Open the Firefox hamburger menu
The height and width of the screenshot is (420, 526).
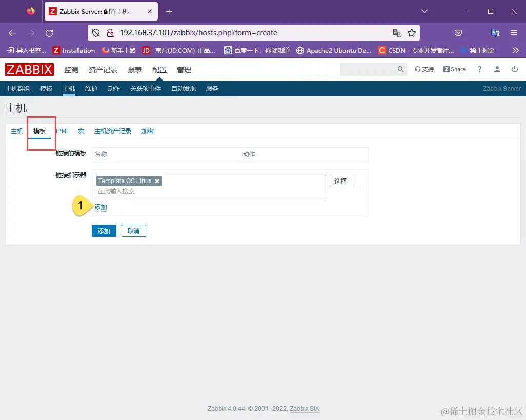point(515,32)
